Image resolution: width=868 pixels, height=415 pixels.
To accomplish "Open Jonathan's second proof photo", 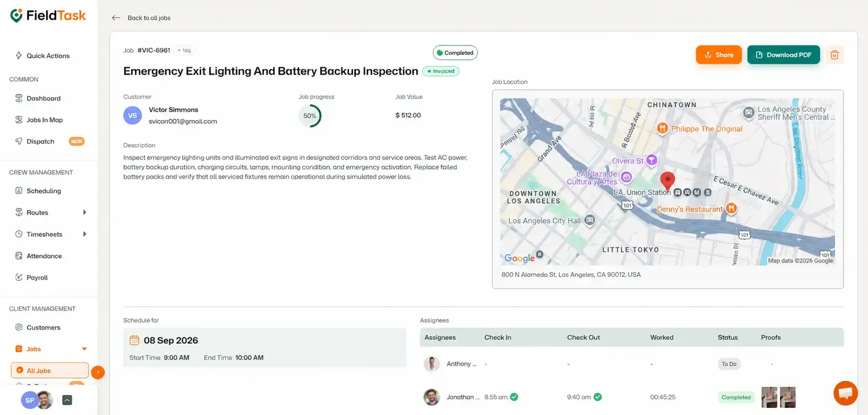I will [x=788, y=397].
